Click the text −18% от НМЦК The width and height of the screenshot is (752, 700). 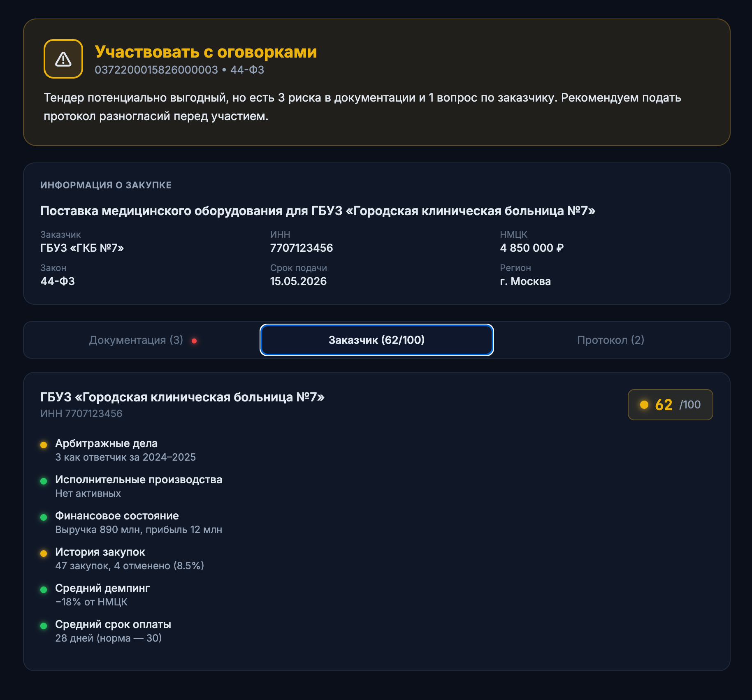coord(91,602)
